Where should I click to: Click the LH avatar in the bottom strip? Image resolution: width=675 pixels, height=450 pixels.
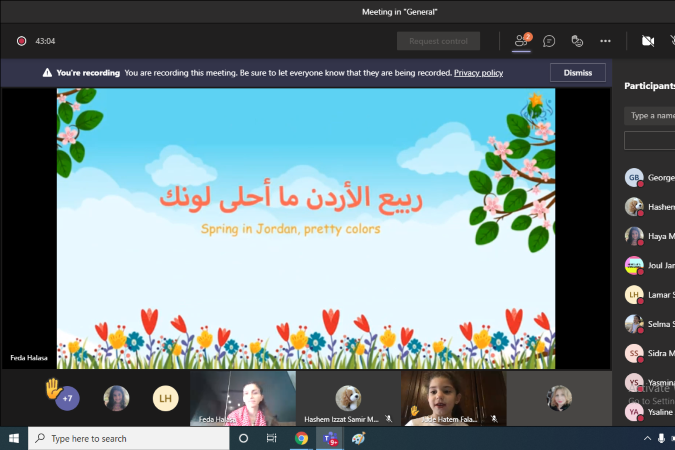click(165, 399)
